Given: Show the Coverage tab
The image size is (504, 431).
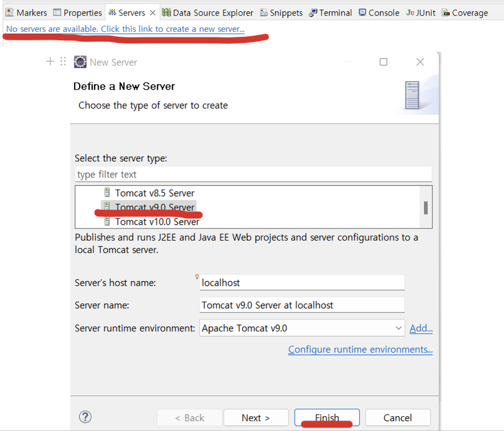Looking at the screenshot, I should (x=465, y=13).
